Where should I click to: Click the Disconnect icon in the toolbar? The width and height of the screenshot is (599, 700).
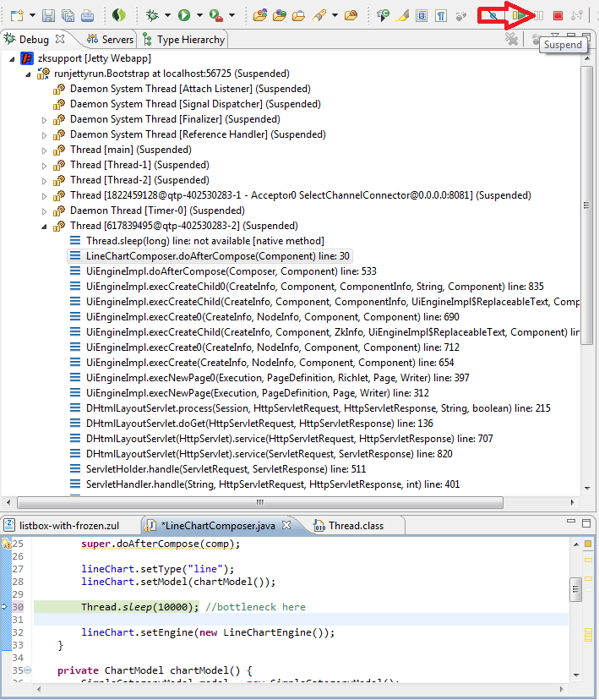coord(577,15)
